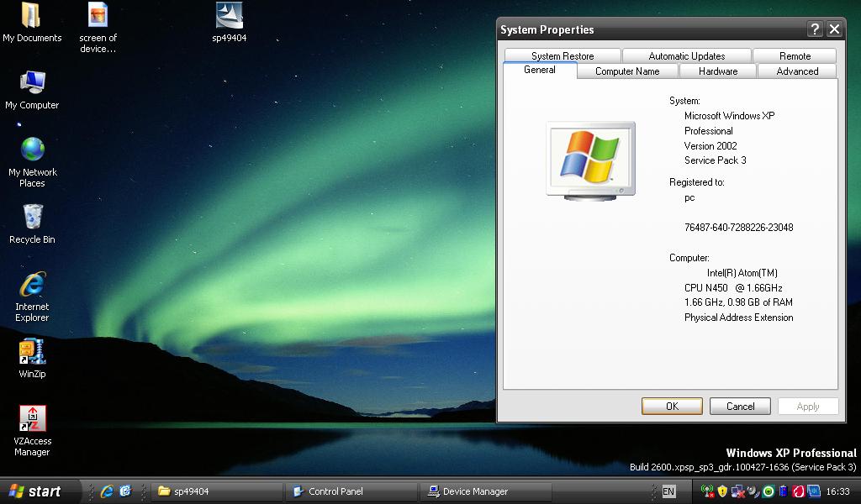Click the wireless network tray icon

click(x=707, y=491)
